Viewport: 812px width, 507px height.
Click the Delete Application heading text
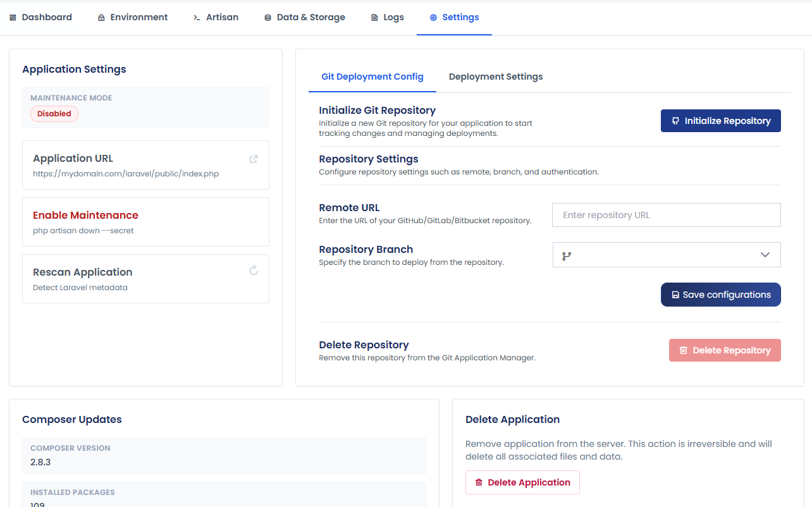point(512,419)
